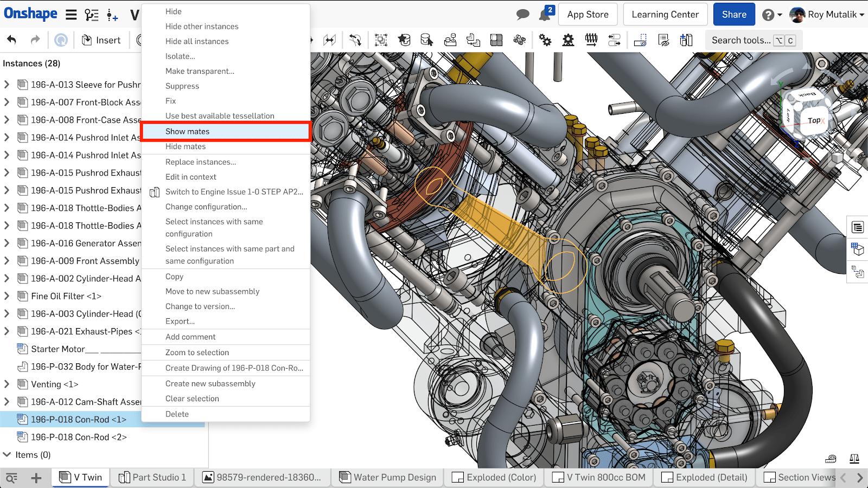Open the V Twin 800cc BOM tab

(599, 478)
